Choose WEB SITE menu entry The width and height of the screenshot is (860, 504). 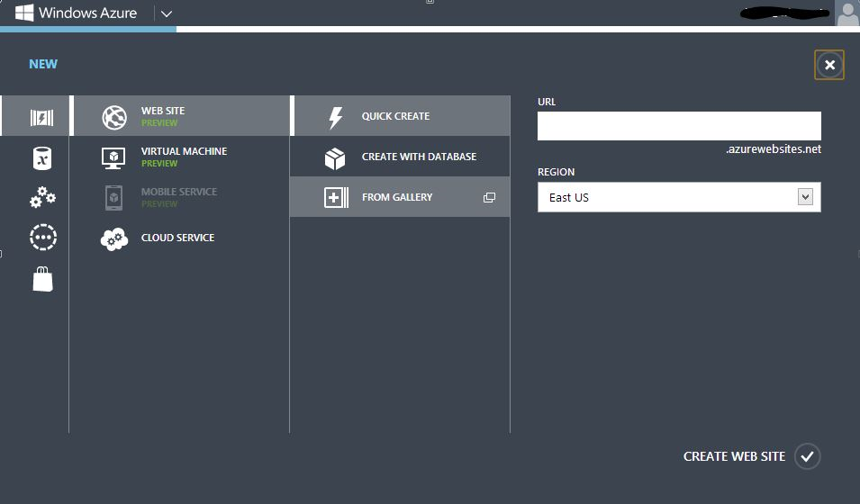(x=180, y=116)
